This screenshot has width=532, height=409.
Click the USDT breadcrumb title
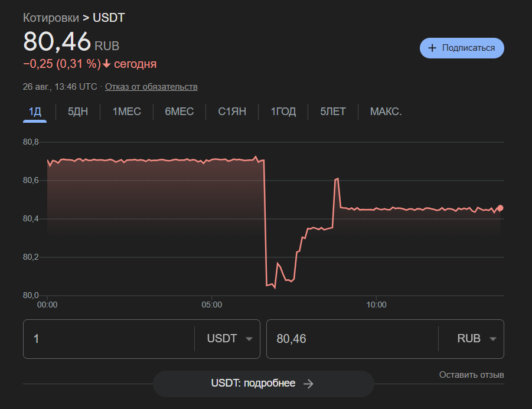point(109,18)
